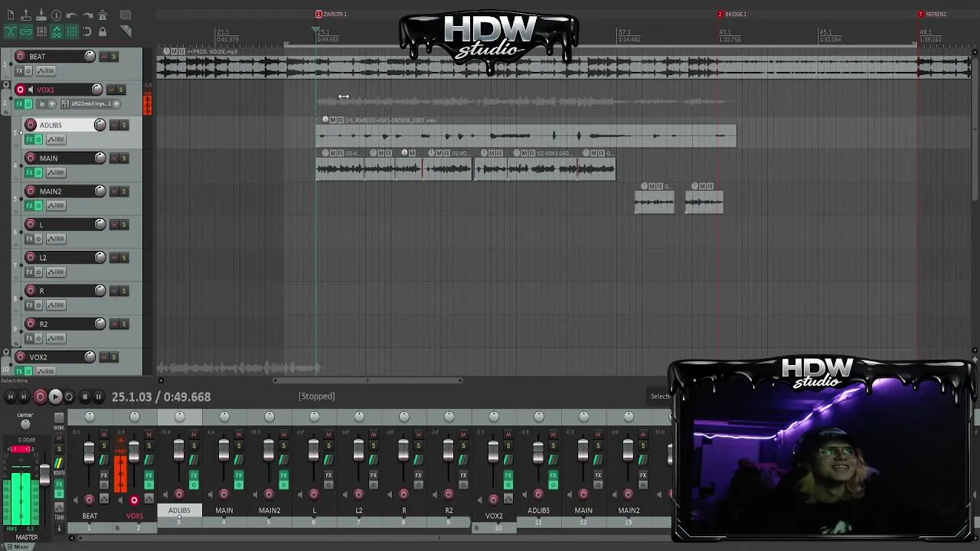Image resolution: width=980 pixels, height=551 pixels.
Task: Stop playback in transport
Action: coord(85,396)
